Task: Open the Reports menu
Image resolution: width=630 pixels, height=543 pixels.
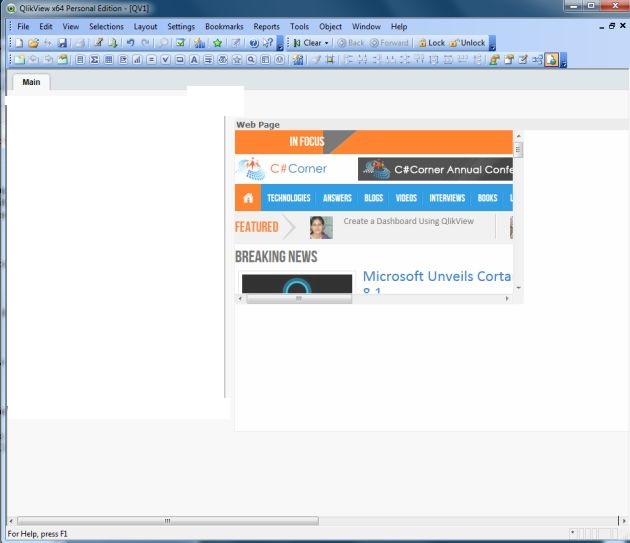Action: click(266, 27)
